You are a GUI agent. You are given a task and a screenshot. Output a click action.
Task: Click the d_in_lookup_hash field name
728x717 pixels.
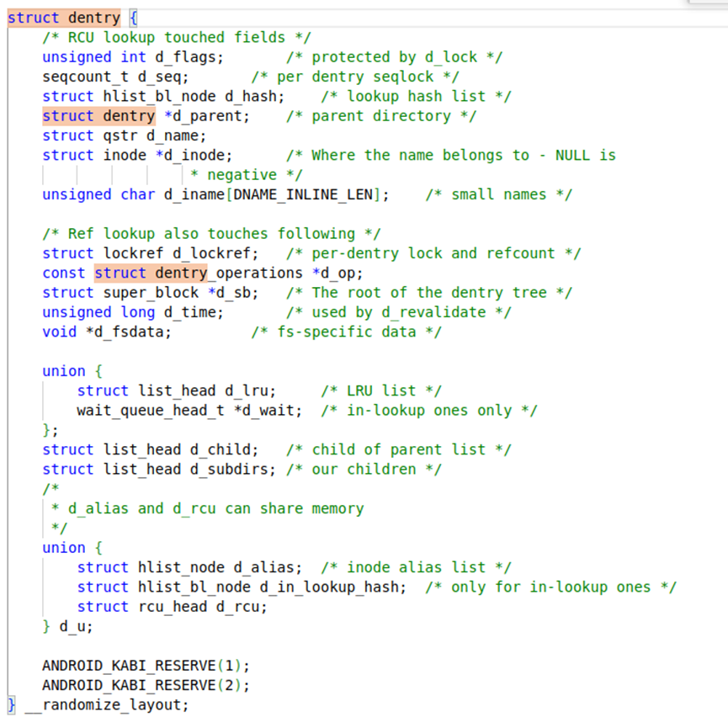click(329, 587)
